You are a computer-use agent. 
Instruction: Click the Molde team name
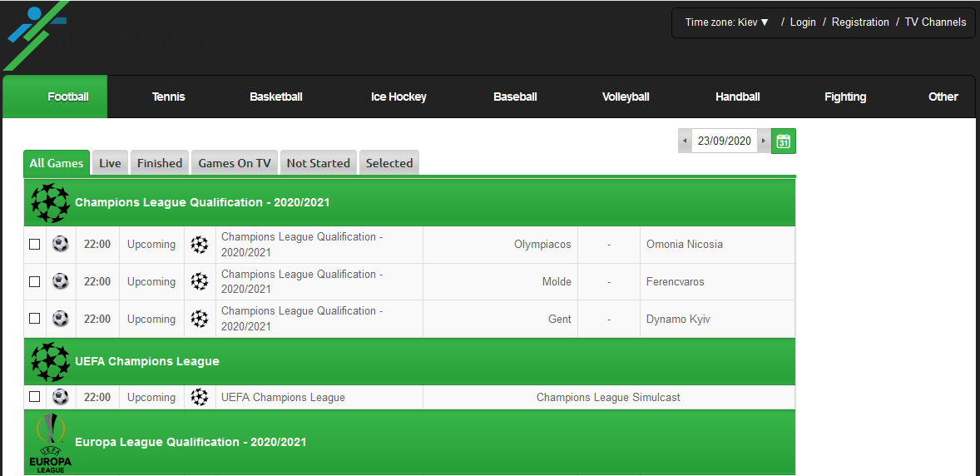click(x=557, y=282)
